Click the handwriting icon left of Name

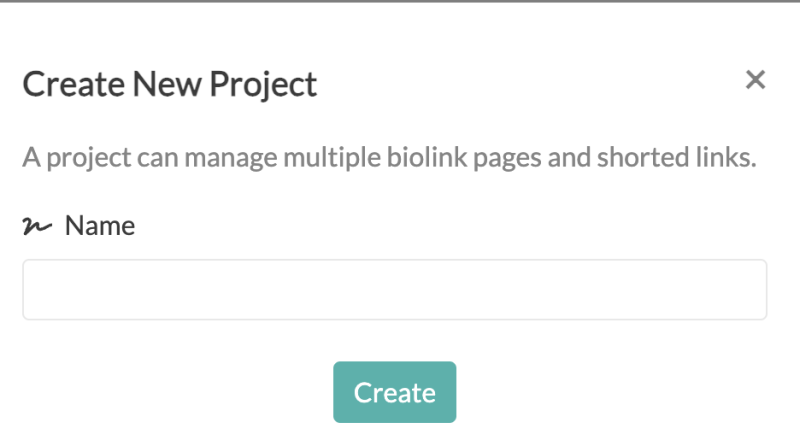(37, 227)
